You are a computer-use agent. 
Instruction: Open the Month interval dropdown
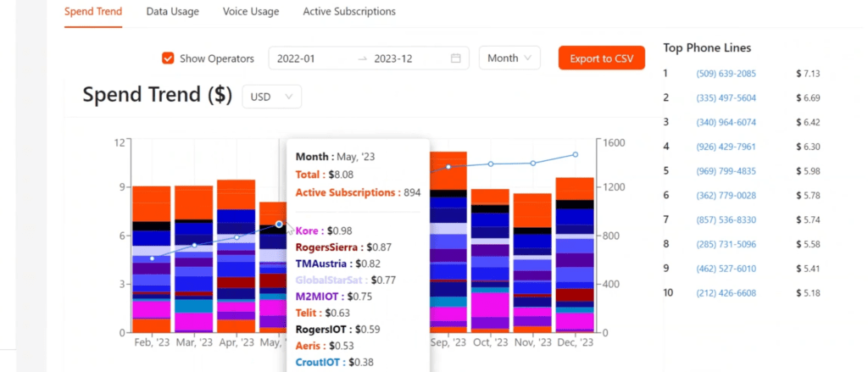pyautogui.click(x=509, y=58)
